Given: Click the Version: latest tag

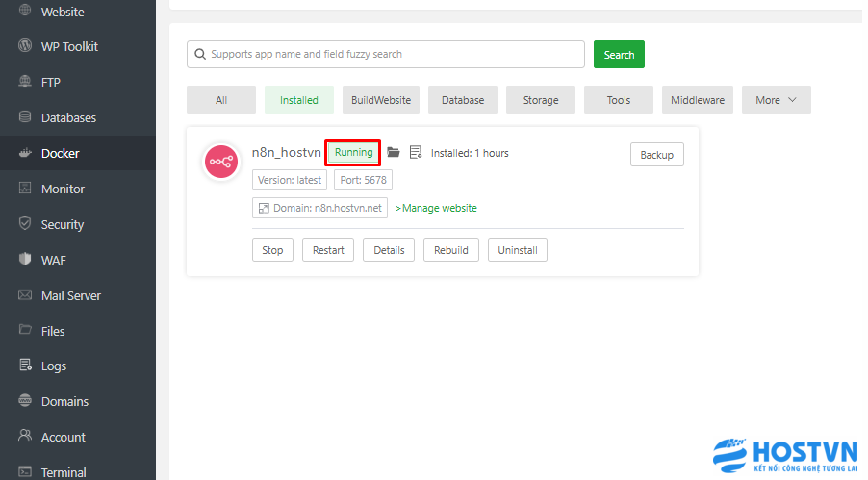Looking at the screenshot, I should pos(290,180).
